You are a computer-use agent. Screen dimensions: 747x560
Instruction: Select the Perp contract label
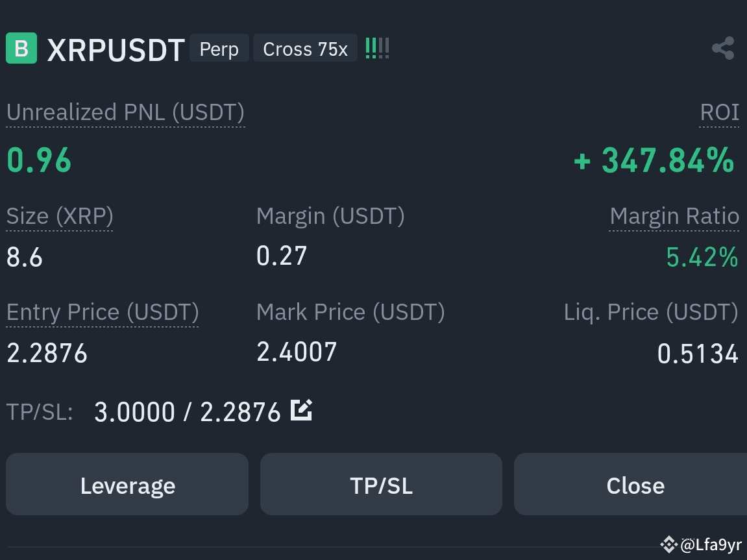click(219, 48)
